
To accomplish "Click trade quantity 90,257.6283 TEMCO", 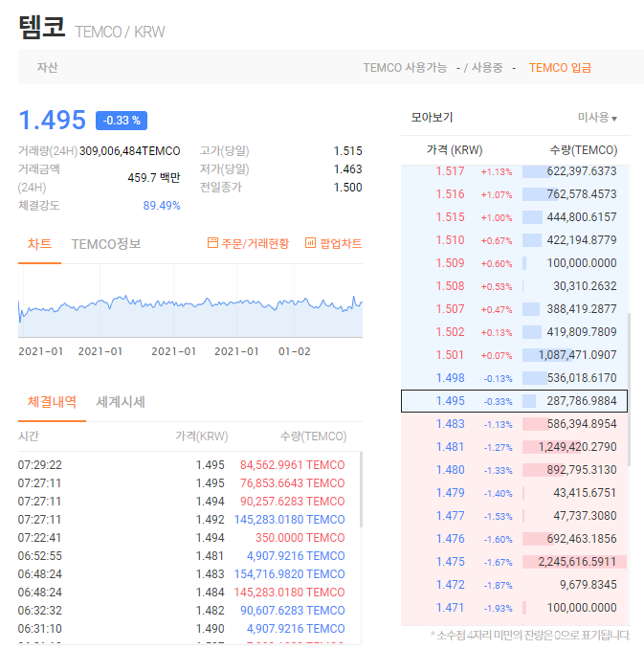I will click(x=292, y=502).
